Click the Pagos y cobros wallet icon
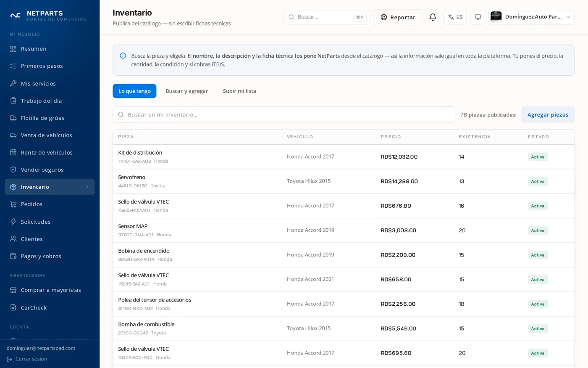588x368 pixels. [x=13, y=256]
